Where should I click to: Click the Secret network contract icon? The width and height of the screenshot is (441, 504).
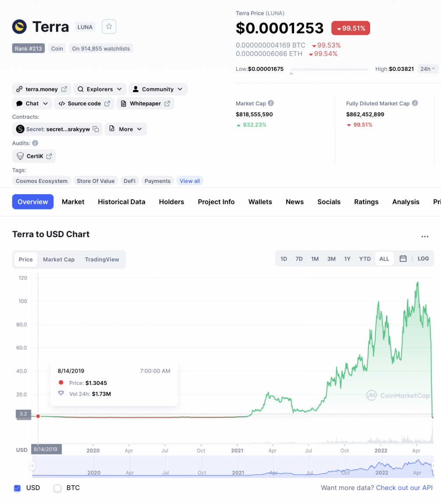pos(20,129)
